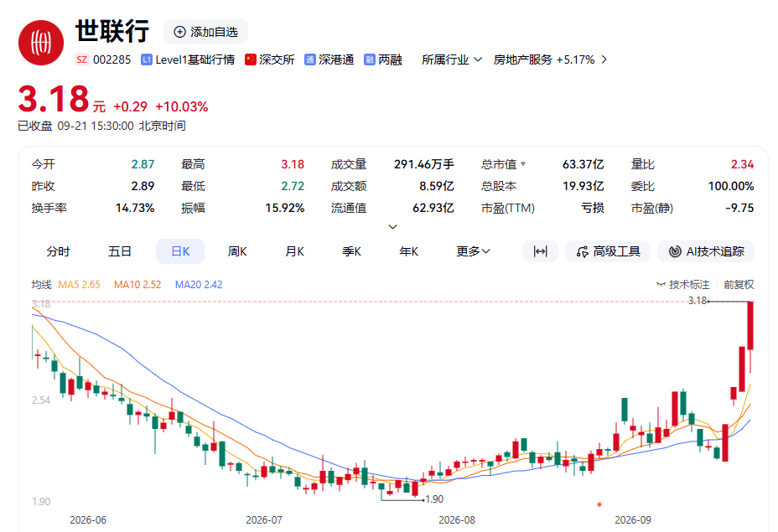Click the MA5 2.65 indicator label
Image resolution: width=778 pixels, height=532 pixels.
tap(80, 285)
